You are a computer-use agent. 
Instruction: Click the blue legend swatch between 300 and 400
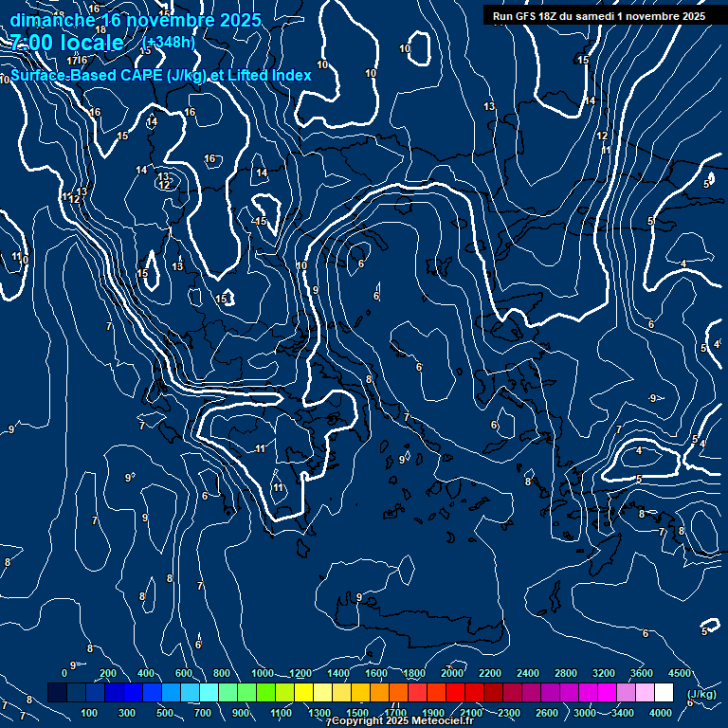click(134, 692)
